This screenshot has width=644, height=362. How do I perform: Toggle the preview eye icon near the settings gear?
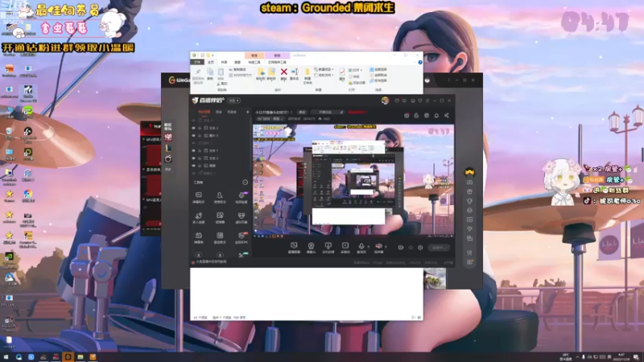click(x=411, y=248)
